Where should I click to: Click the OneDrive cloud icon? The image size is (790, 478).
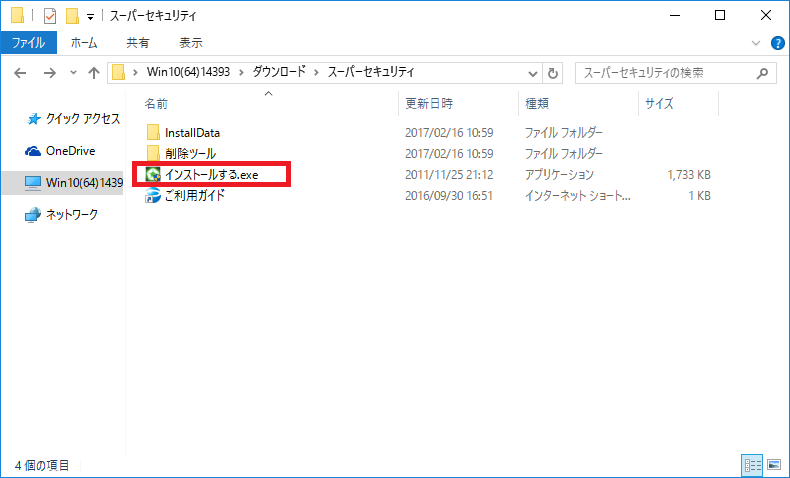tap(33, 151)
